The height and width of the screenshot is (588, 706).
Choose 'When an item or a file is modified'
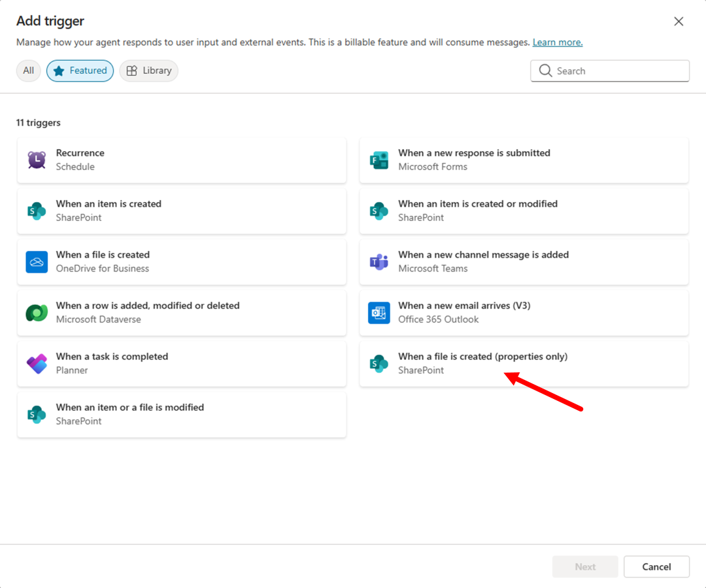click(x=130, y=407)
